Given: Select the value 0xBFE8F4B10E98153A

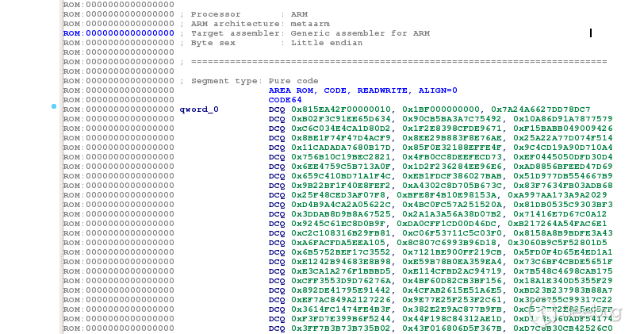Looking at the screenshot, I should (x=447, y=195).
